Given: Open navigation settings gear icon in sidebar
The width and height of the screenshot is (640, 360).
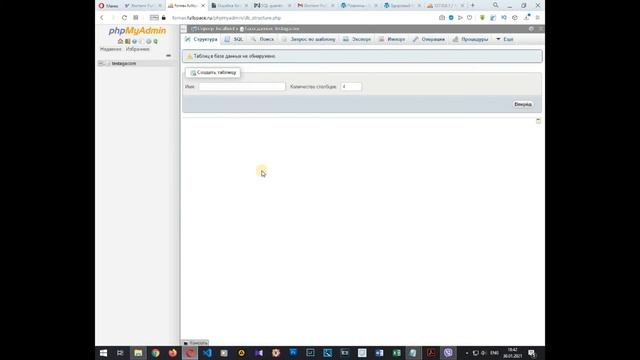Looking at the screenshot, I should click(x=149, y=41).
